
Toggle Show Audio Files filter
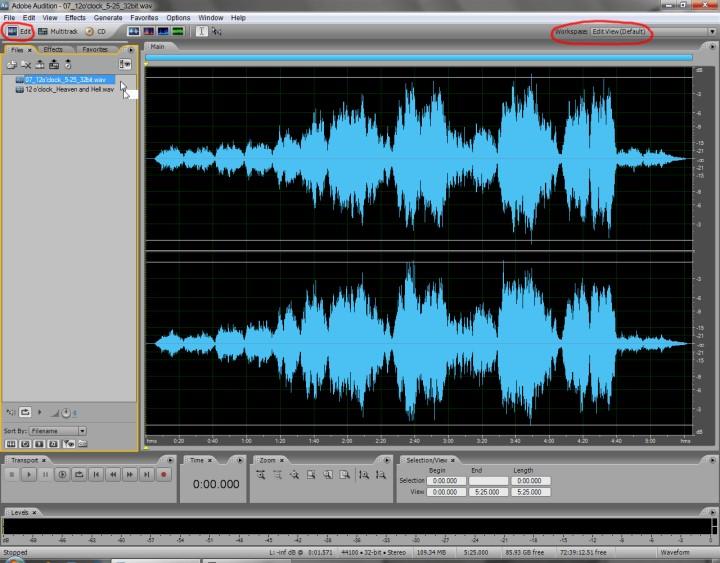[x=11, y=444]
